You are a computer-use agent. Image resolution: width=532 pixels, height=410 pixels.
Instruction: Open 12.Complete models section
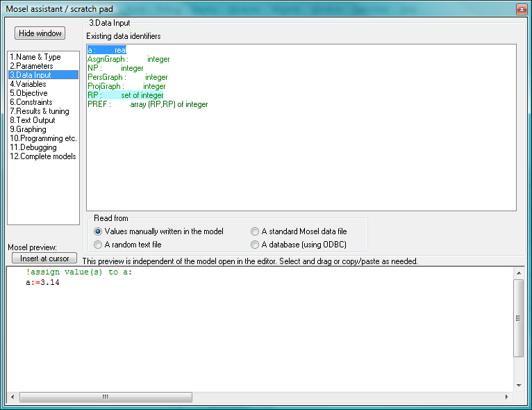43,156
